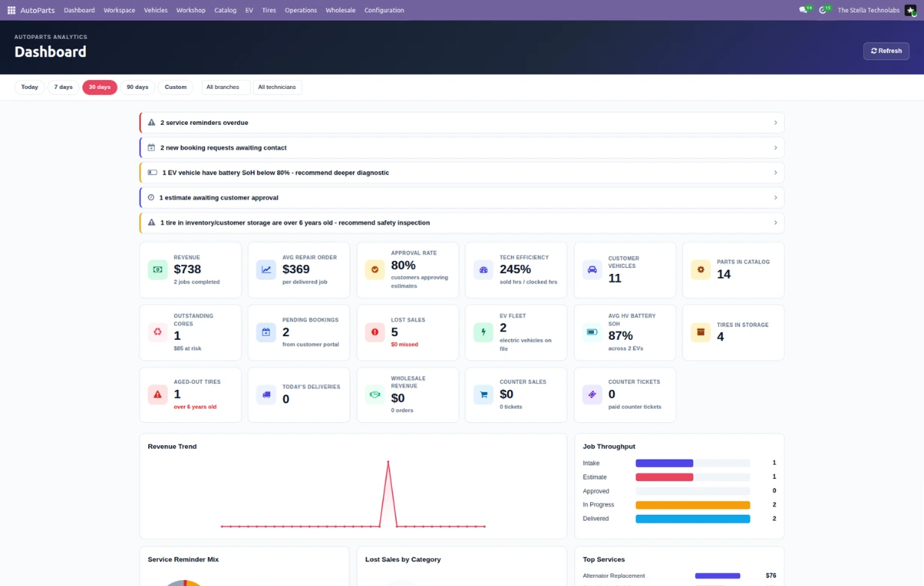
Task: Click the Tech Efficiency gauge icon
Action: point(483,269)
